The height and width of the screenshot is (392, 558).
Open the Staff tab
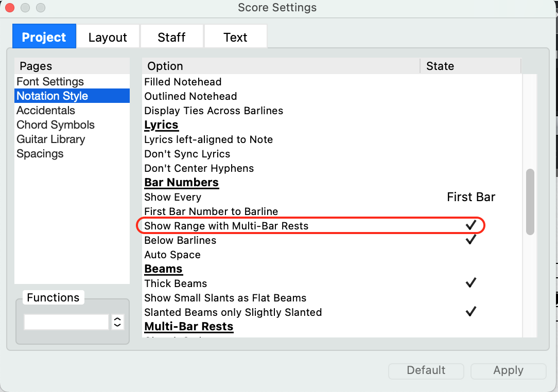pyautogui.click(x=171, y=38)
